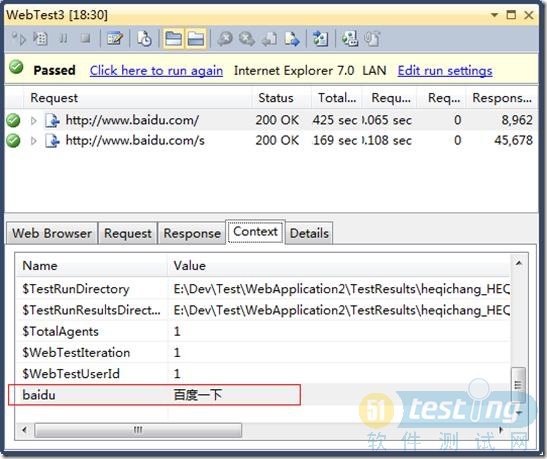Open the window position dropdown arrow in title bar
Screen dimensions: 547x459
click(x=494, y=15)
